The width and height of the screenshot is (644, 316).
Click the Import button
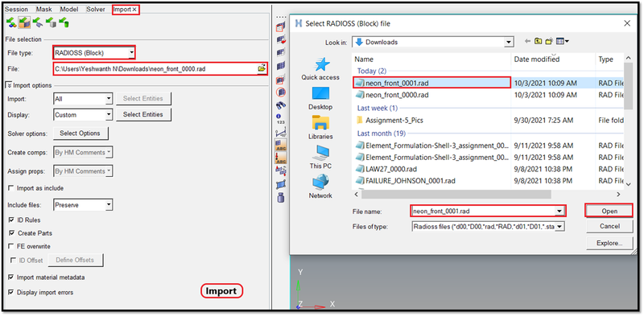221,291
